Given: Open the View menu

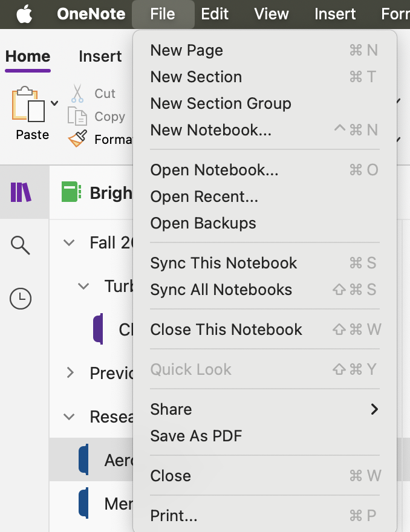Looking at the screenshot, I should [x=271, y=14].
